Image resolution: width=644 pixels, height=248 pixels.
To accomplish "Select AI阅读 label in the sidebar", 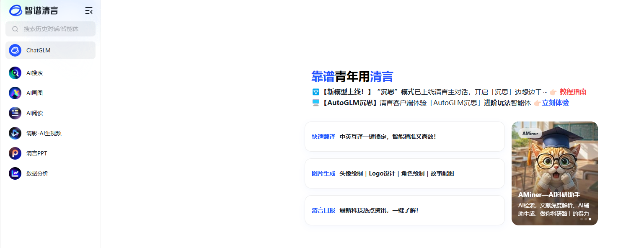I will coord(34,113).
